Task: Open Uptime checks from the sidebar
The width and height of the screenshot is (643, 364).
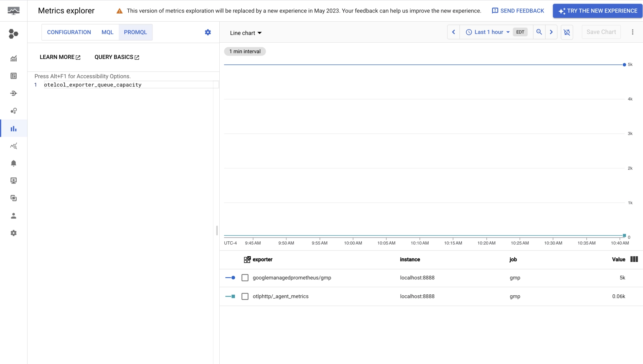Action: click(x=14, y=181)
